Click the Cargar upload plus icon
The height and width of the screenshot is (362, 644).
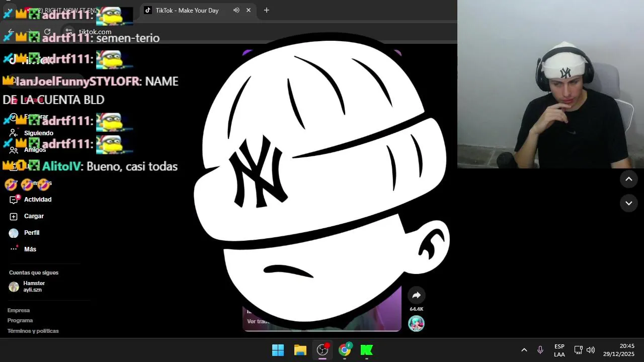[x=14, y=216]
